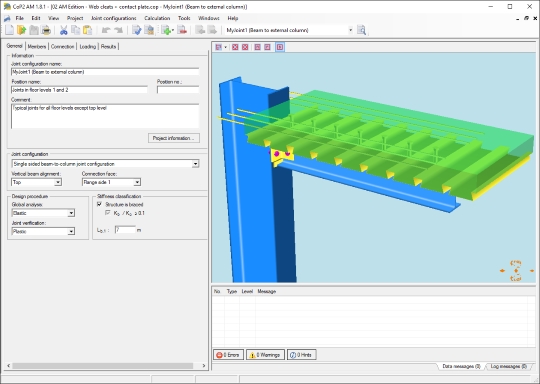540x384 pixels.
Task: Click the preview magnifier icon in toolbar
Action: [x=361, y=30]
